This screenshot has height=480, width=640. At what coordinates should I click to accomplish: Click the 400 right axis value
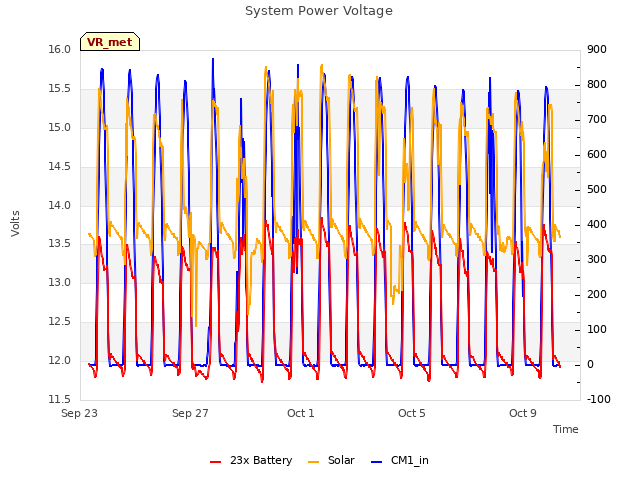click(x=597, y=224)
